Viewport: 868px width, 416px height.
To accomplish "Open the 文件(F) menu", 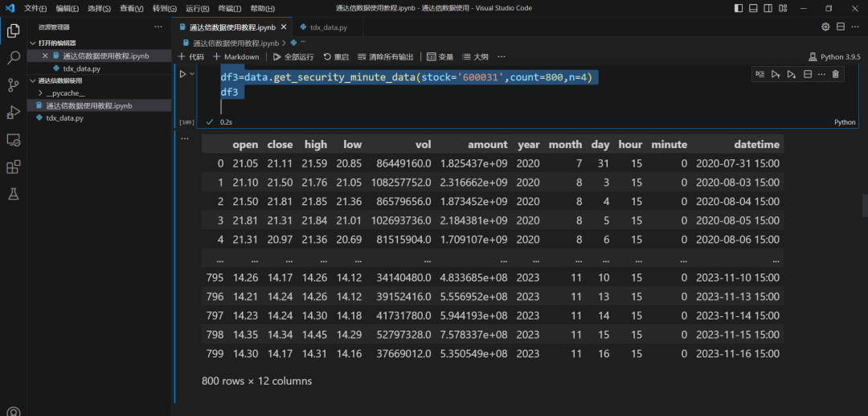I will (x=35, y=8).
